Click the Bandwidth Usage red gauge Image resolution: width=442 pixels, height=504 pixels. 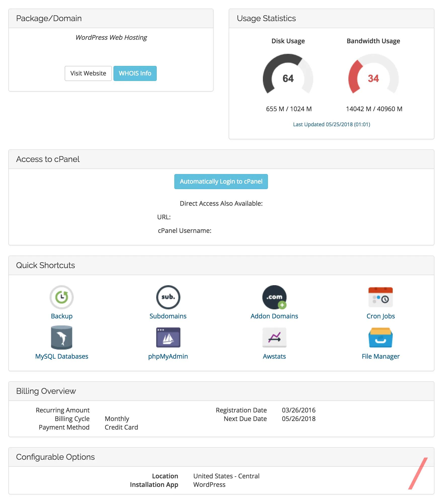(x=373, y=75)
